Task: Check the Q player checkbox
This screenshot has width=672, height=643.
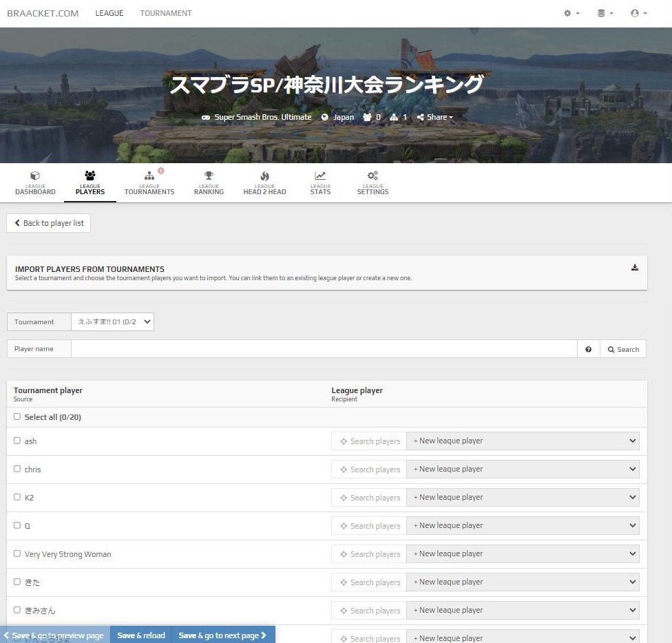Action: (x=17, y=525)
